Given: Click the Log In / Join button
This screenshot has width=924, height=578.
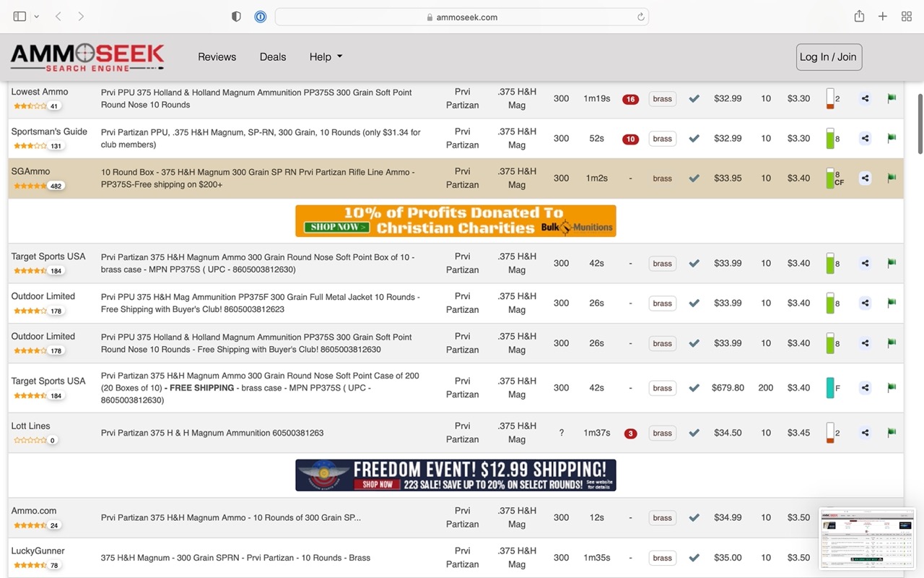Looking at the screenshot, I should point(829,57).
